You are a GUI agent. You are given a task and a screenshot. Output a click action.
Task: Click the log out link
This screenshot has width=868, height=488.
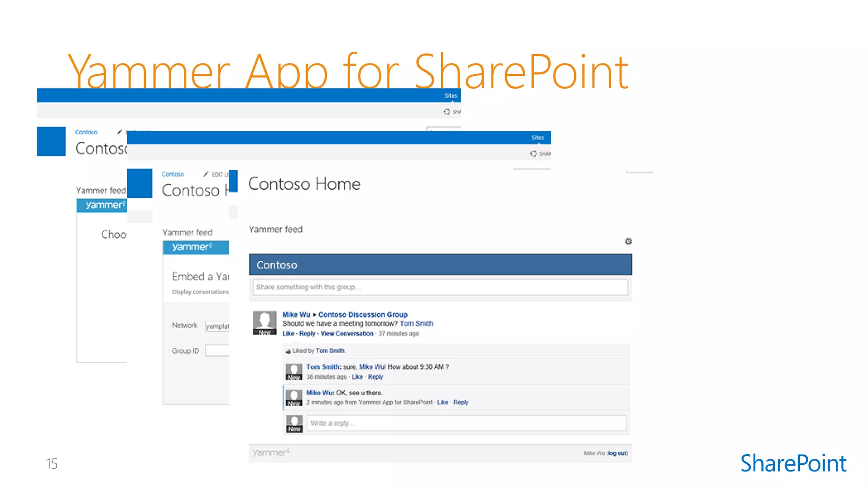coord(617,453)
